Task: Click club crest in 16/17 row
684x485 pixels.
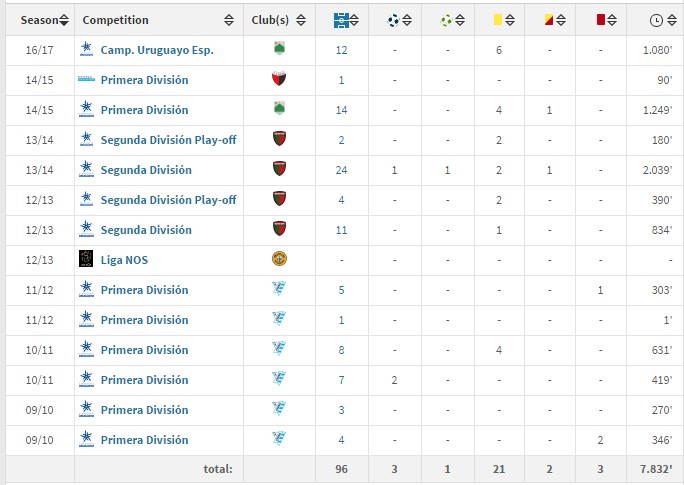Action: point(279,48)
